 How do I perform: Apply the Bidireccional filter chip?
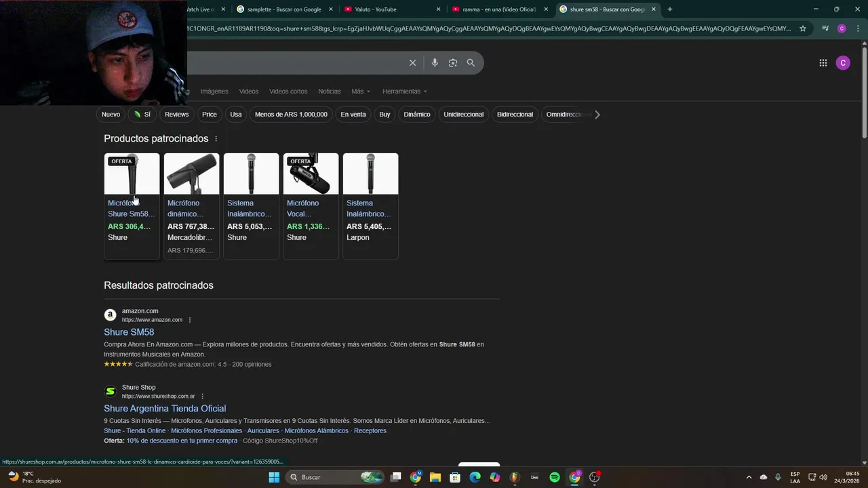(x=515, y=115)
